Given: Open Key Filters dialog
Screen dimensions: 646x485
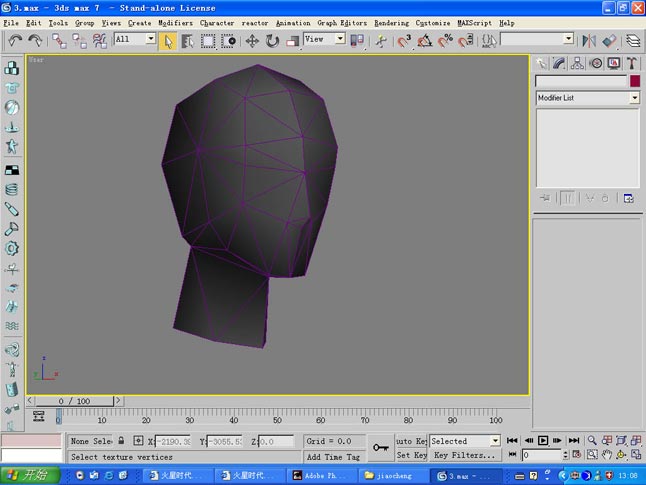Looking at the screenshot, I should (x=465, y=455).
